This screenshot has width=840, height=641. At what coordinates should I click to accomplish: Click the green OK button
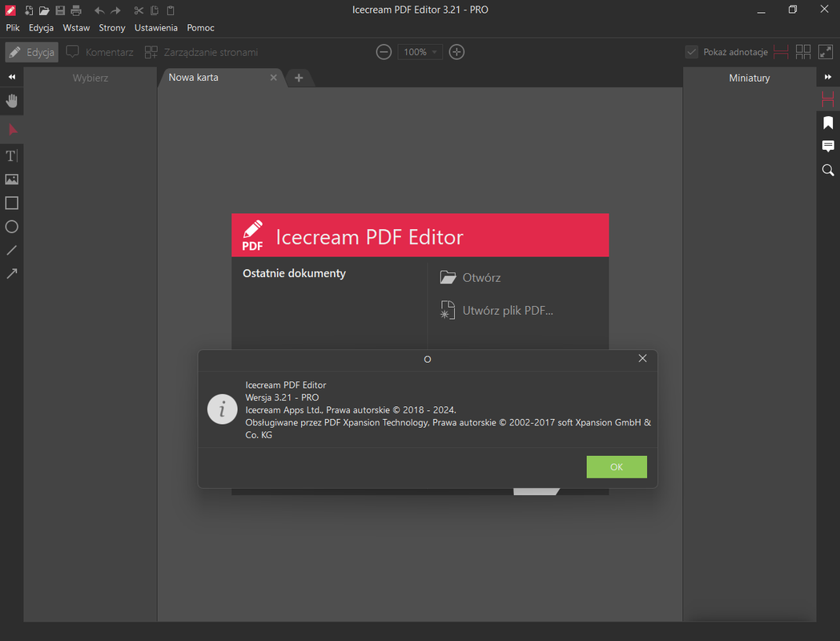point(617,467)
